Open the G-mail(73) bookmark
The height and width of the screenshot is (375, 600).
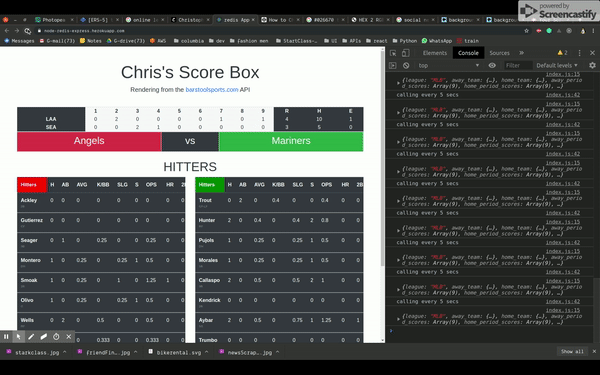(57, 41)
